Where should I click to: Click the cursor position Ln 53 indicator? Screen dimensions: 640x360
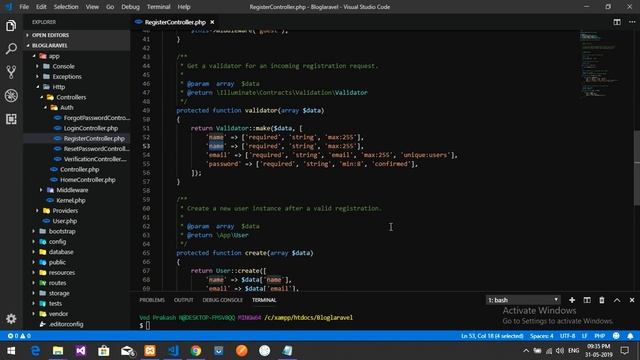492,336
